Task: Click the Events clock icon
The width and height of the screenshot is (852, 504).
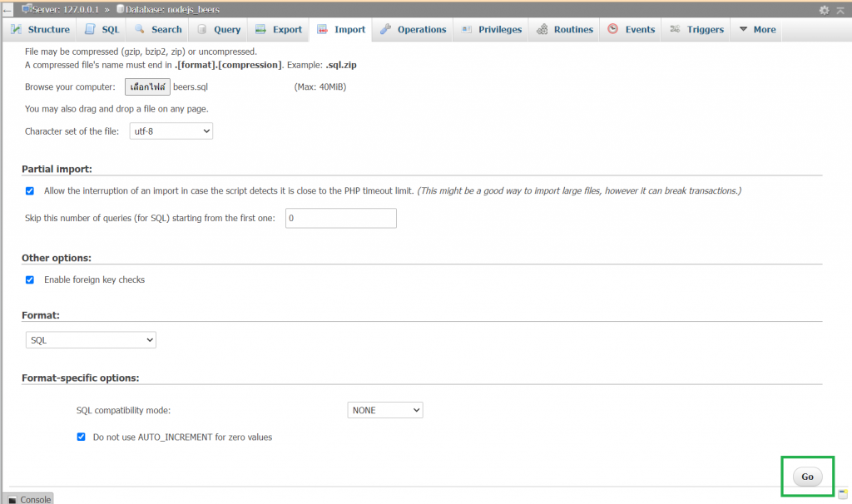Action: coord(613,29)
